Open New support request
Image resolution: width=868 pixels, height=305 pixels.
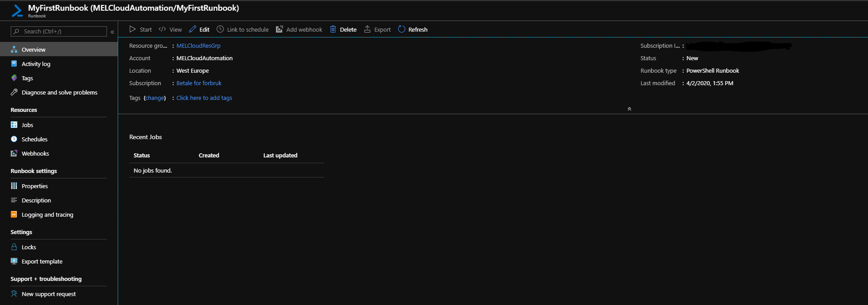click(59, 294)
